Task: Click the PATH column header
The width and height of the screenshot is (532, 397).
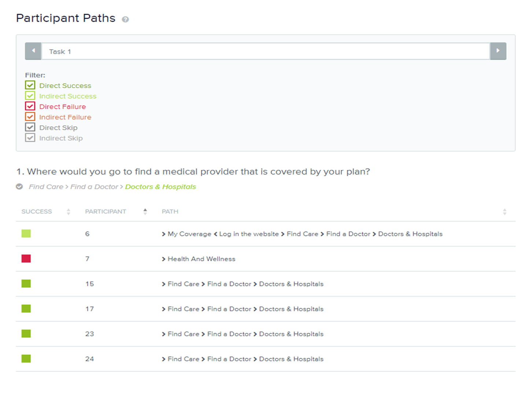Action: point(170,212)
